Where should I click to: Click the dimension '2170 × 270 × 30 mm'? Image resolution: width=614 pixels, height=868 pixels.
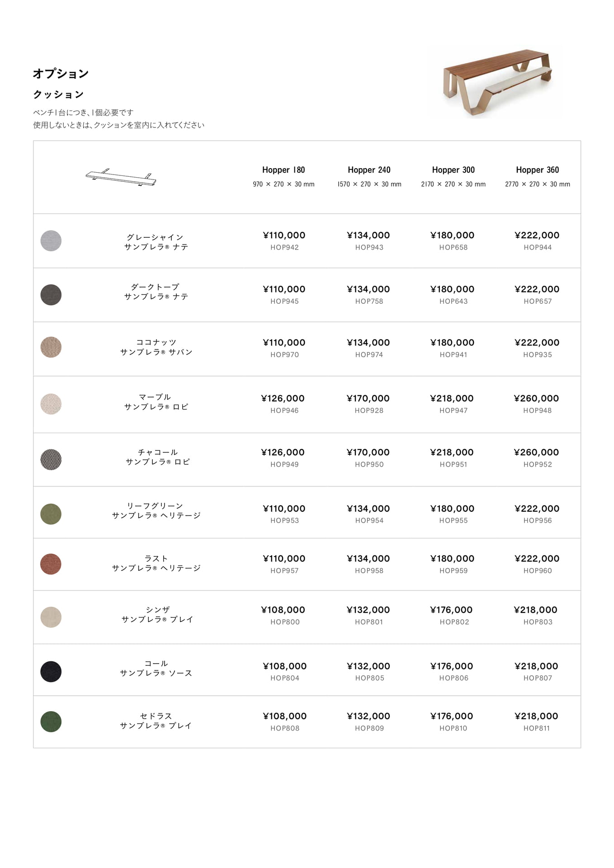453,184
